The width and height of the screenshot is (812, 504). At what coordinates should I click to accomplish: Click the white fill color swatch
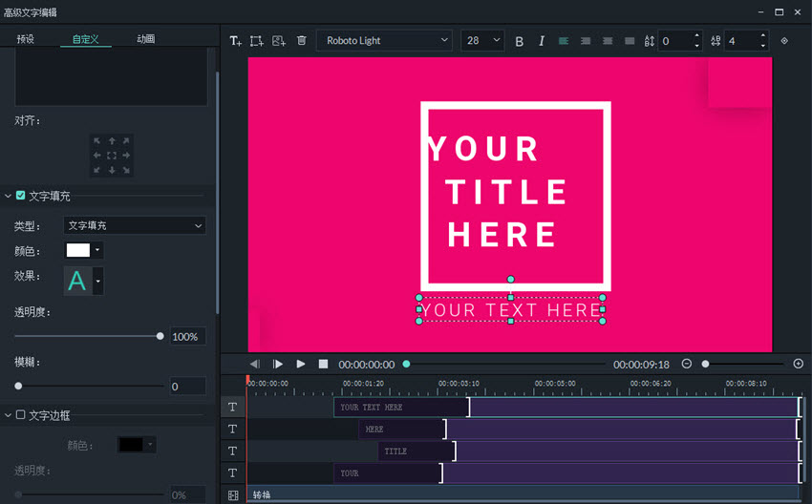point(77,251)
